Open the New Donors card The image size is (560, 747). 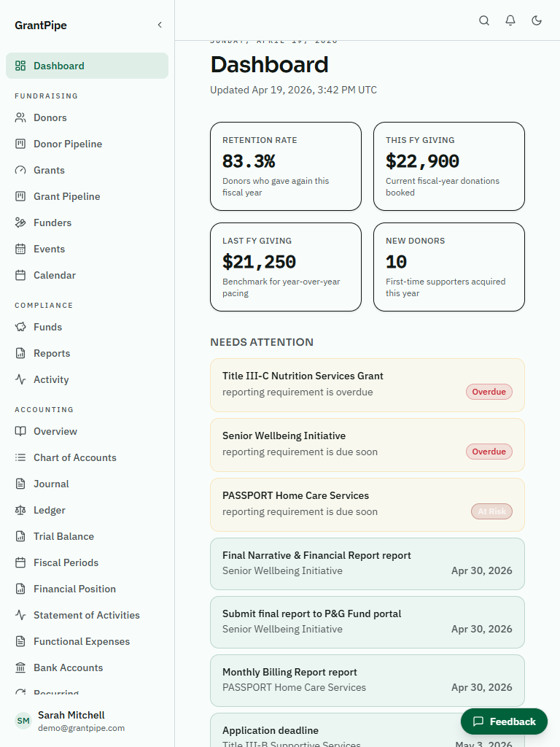[449, 267]
